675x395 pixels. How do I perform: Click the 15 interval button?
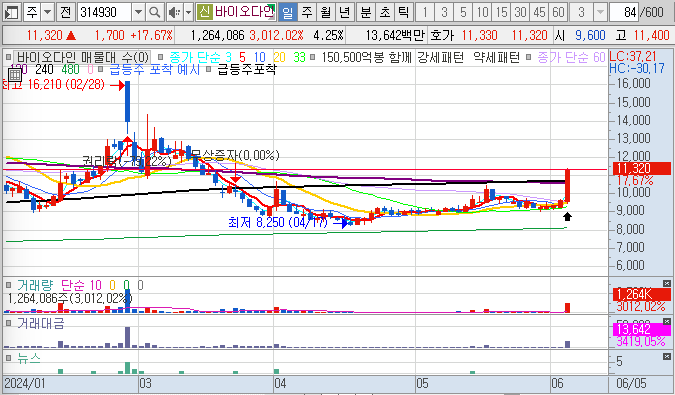[x=501, y=12]
